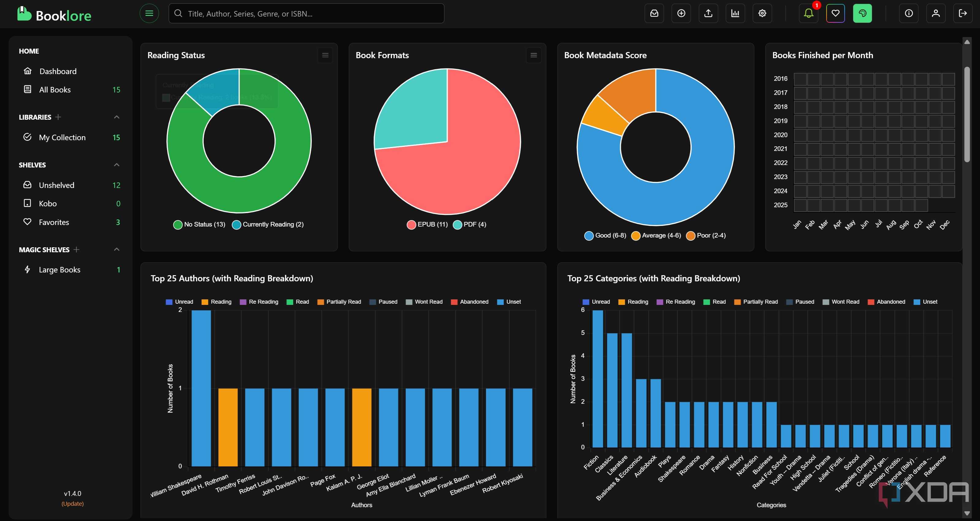Toggle EPUB legend in Book Formats
The width and height of the screenshot is (980, 521).
tap(427, 224)
